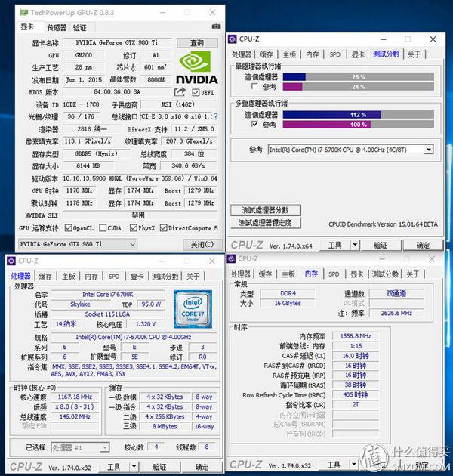Click 确定 button in benchmark window
Screen dimensions: 453x476
pyautogui.click(x=423, y=245)
